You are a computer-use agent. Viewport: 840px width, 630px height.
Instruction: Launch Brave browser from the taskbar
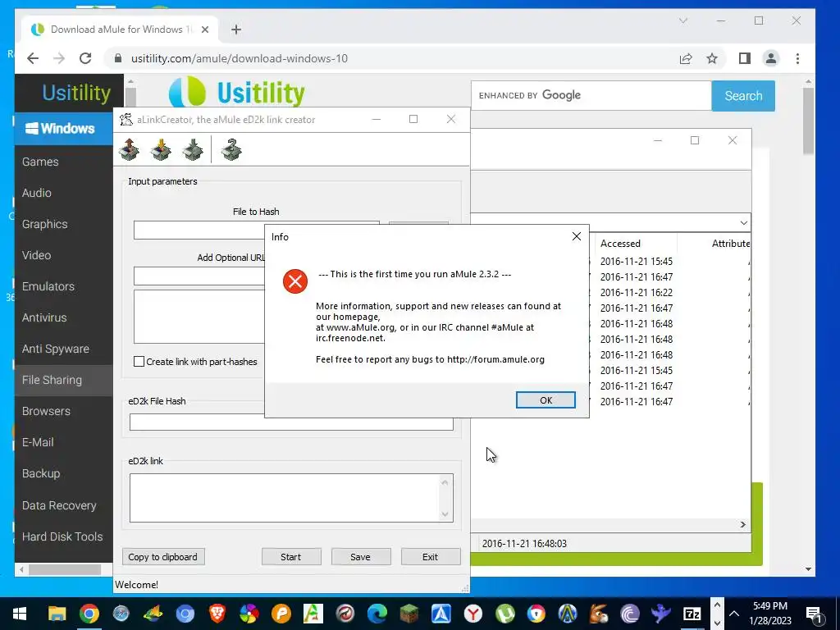(217, 614)
